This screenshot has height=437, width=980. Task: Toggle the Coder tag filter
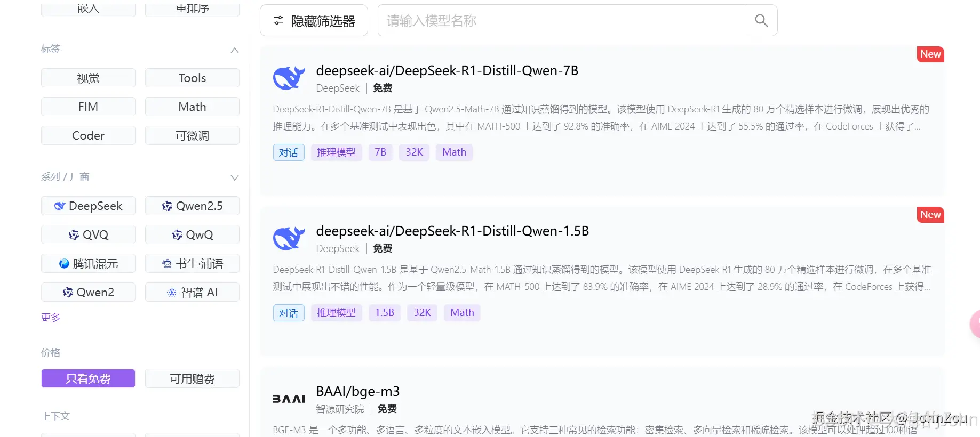click(88, 135)
